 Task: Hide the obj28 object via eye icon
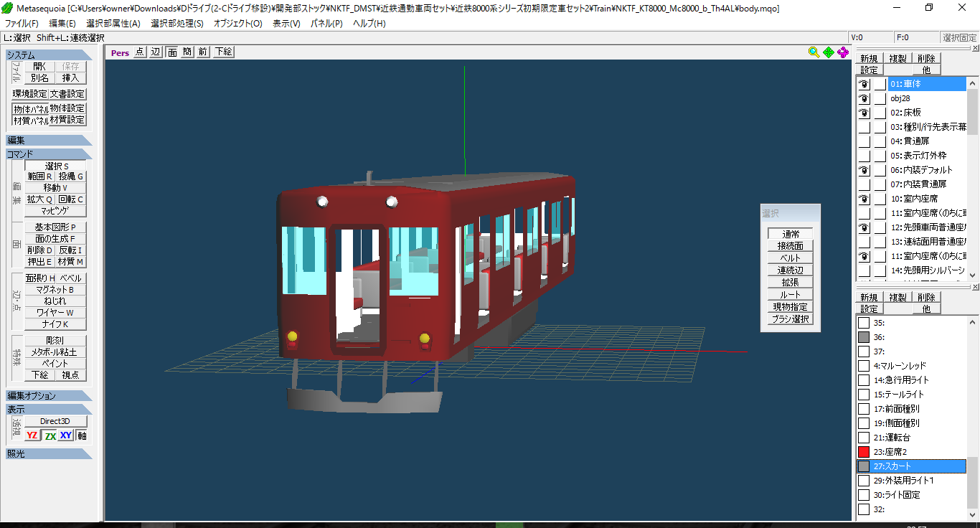pyautogui.click(x=864, y=98)
